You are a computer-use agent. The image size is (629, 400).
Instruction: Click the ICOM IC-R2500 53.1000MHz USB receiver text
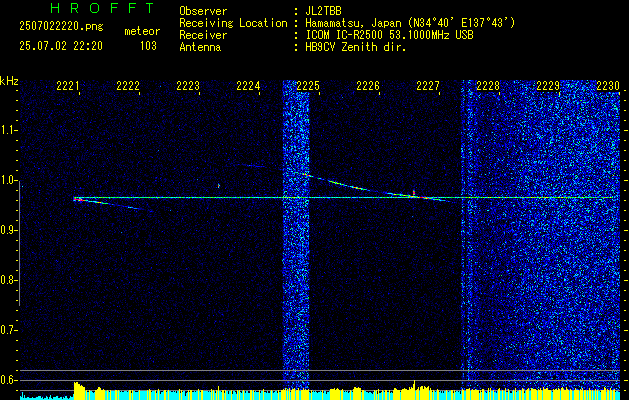389,35
